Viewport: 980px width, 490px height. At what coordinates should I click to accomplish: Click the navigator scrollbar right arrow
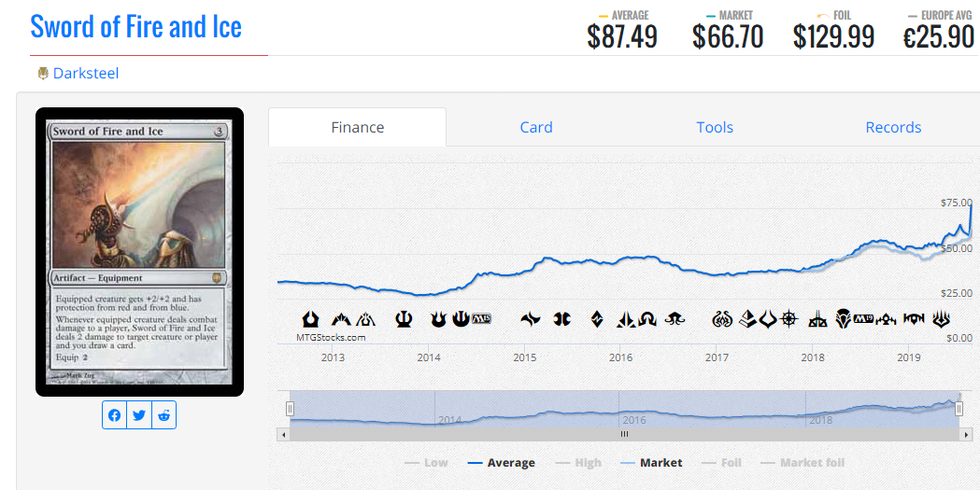point(968,434)
